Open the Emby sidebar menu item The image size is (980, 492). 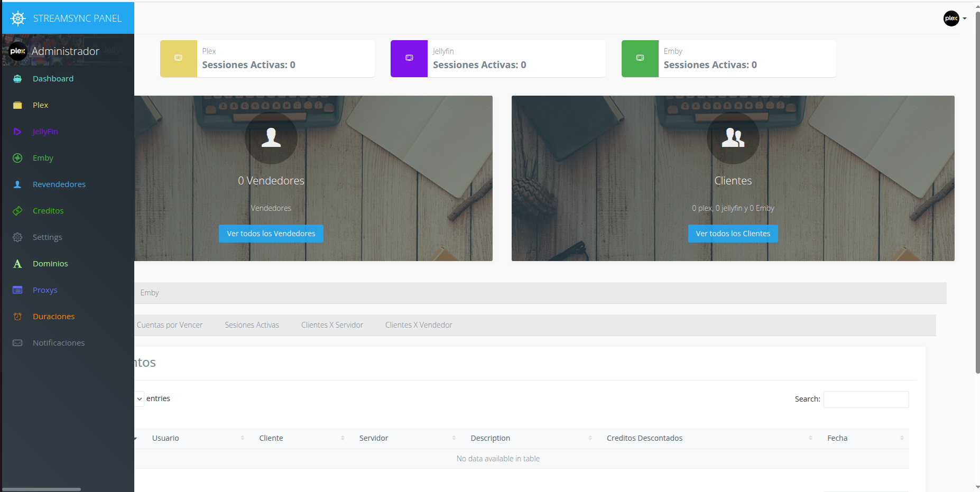43,158
